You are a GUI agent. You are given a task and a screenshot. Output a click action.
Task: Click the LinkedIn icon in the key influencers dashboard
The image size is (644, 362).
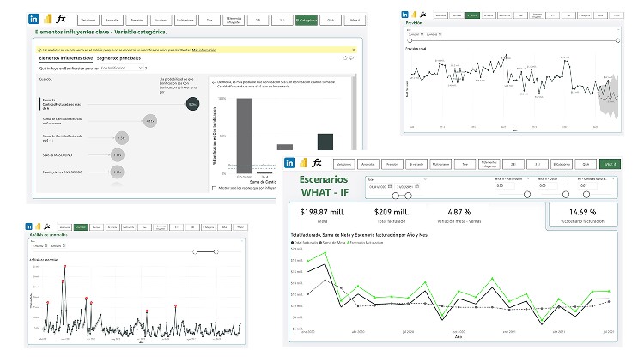(x=34, y=17)
